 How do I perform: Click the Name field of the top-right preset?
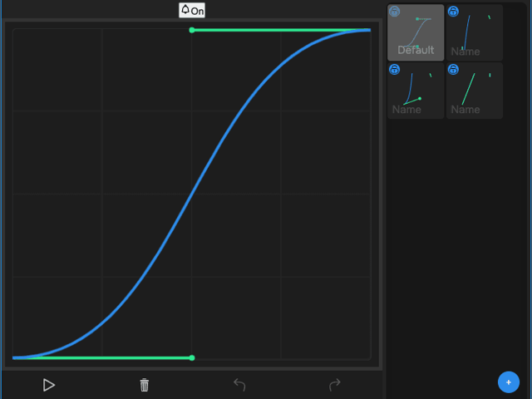tap(465, 52)
